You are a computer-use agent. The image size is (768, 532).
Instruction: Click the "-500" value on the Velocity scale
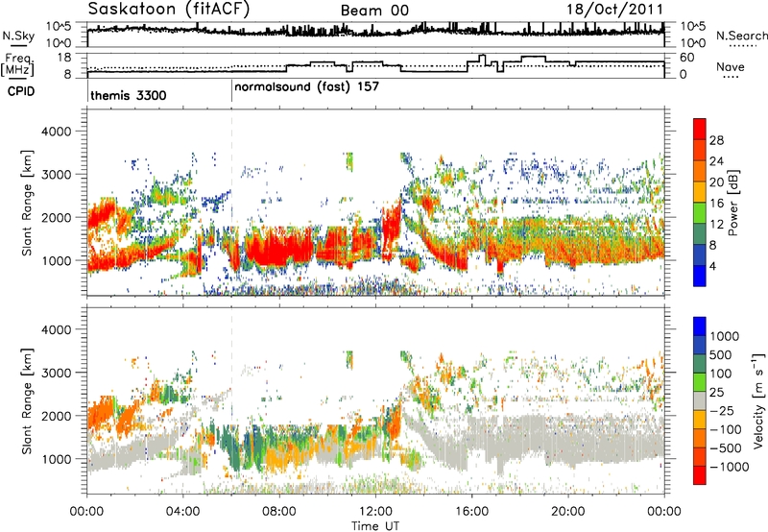click(x=725, y=448)
